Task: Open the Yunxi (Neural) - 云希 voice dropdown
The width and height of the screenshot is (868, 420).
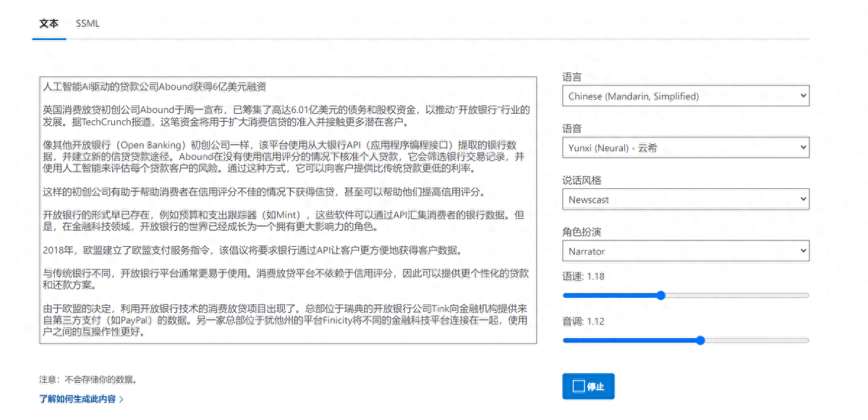Action: tap(686, 146)
